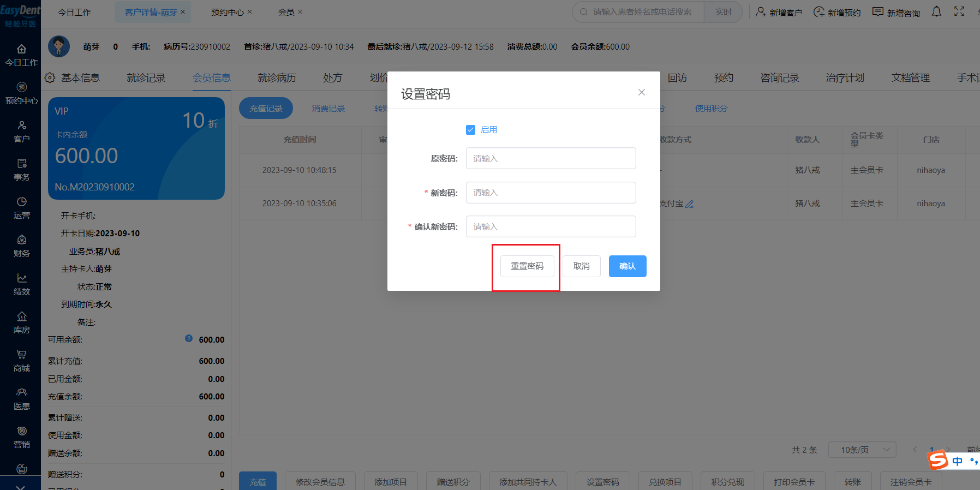This screenshot has width=980, height=490.
Task: Click the gear icon beside 基本信息
Action: click(50, 78)
